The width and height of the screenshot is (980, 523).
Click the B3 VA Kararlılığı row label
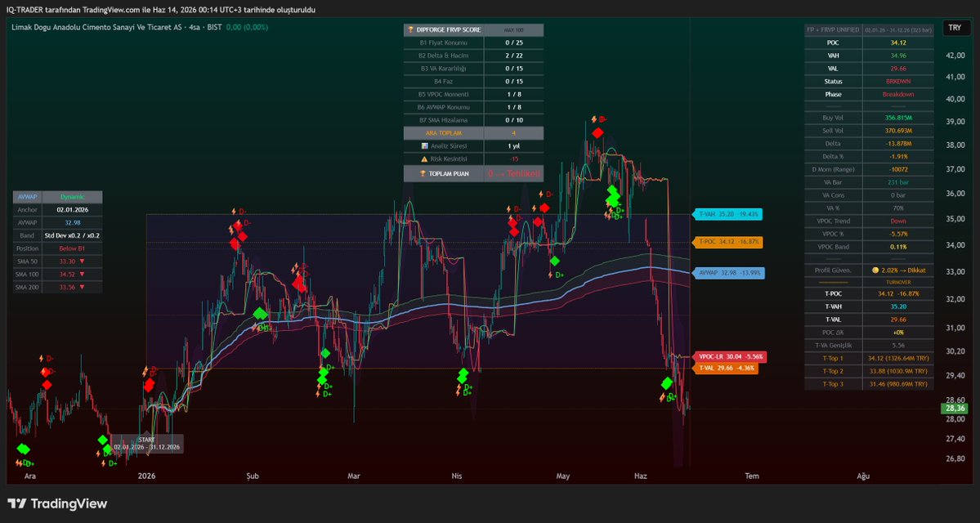pyautogui.click(x=443, y=68)
